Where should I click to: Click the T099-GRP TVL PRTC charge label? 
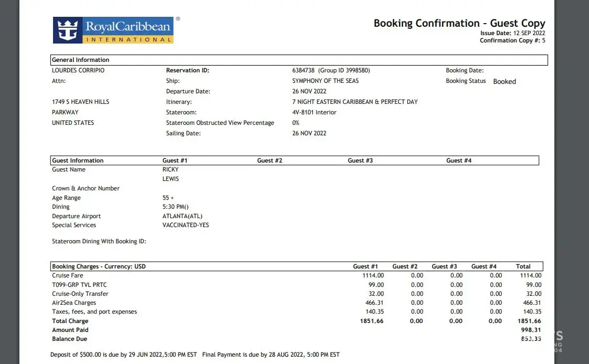coord(79,285)
